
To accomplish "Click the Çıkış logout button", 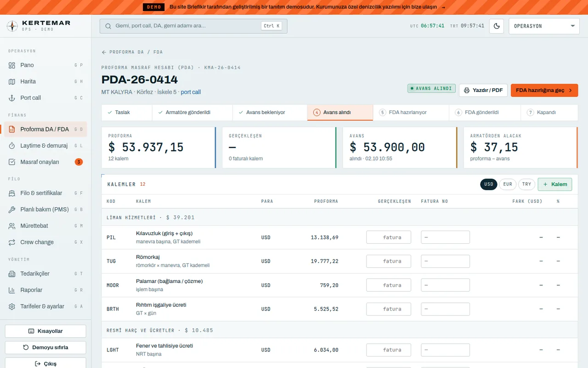I will [x=45, y=363].
